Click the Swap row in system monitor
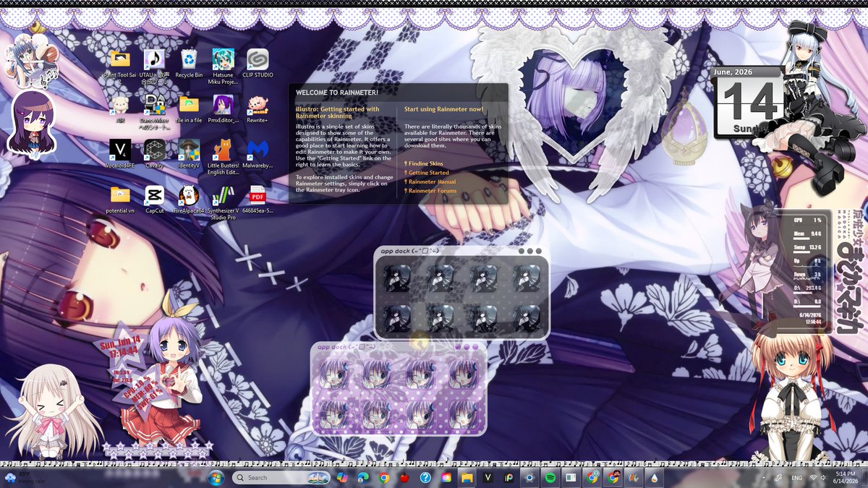This screenshot has width=868, height=488. [807, 247]
